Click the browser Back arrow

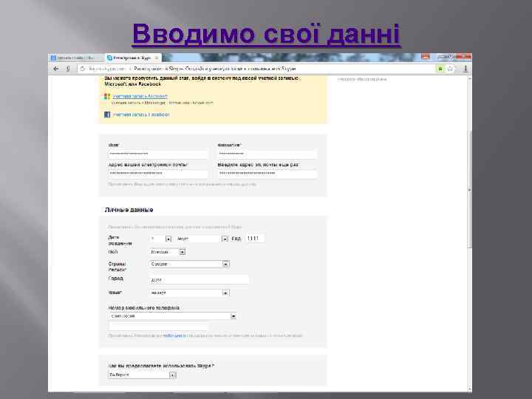(56, 69)
